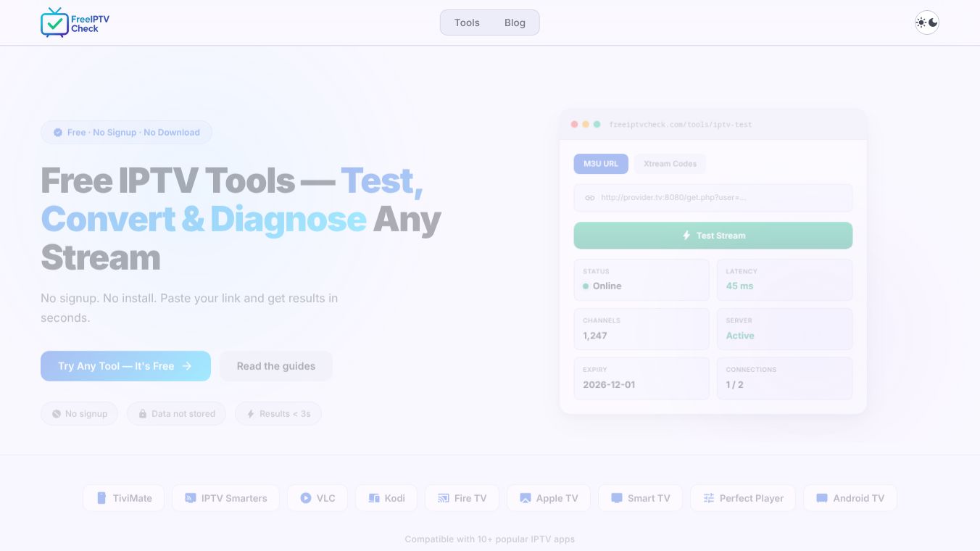Click 'Data not stored' label

[x=183, y=414]
